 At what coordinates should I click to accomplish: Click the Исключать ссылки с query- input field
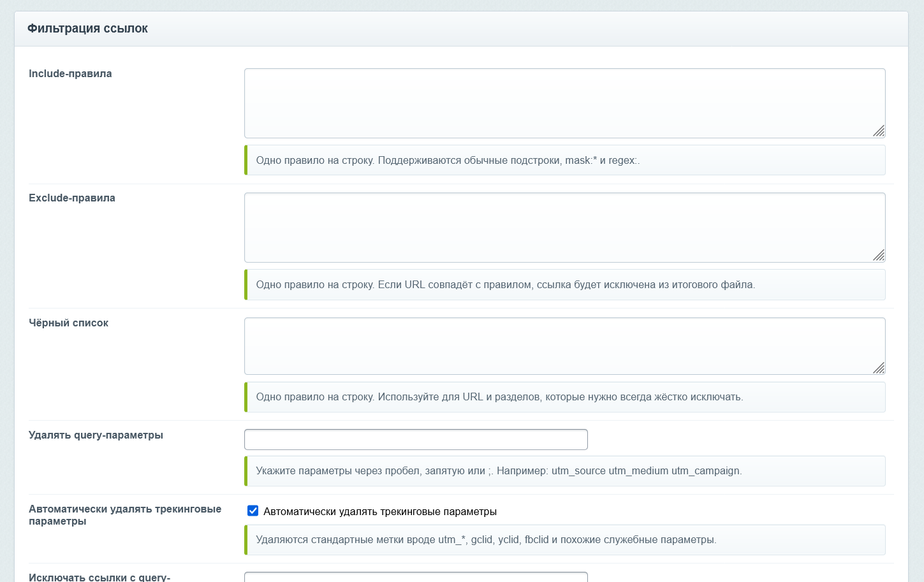[x=416, y=577]
